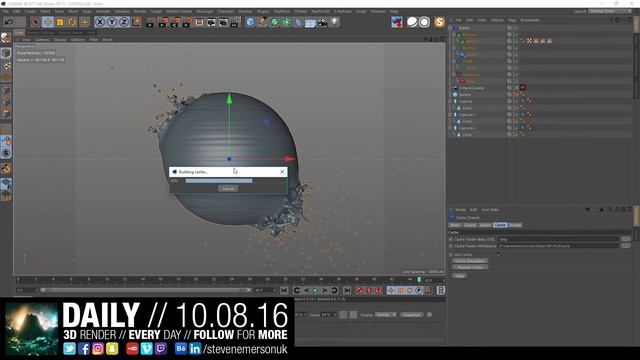640x360 pixels.
Task: Click the white ring plugin icon
Action: (424, 22)
